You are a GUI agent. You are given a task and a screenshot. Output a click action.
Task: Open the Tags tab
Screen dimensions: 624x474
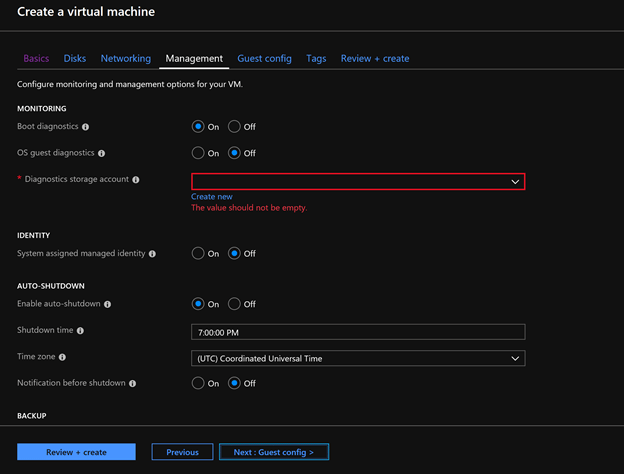316,59
